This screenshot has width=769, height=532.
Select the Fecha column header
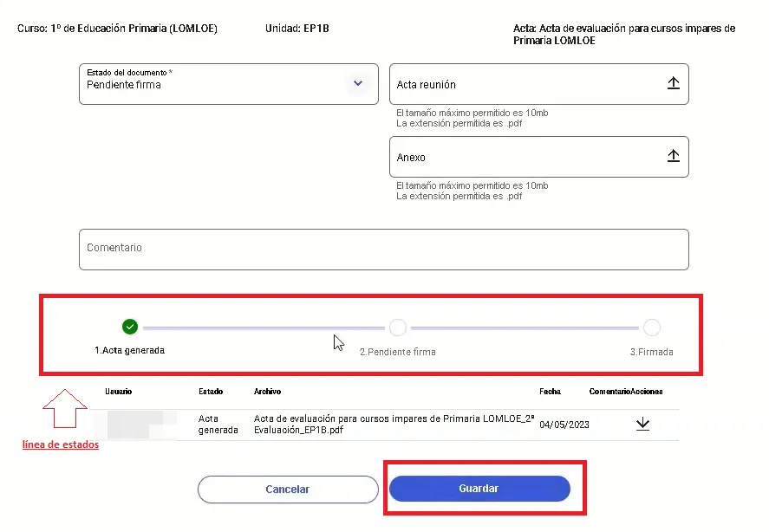pos(550,391)
